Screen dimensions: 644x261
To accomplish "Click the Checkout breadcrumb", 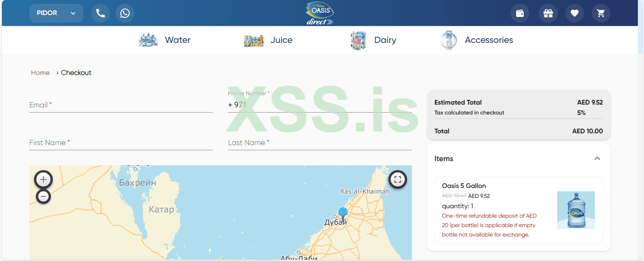I will coord(76,73).
